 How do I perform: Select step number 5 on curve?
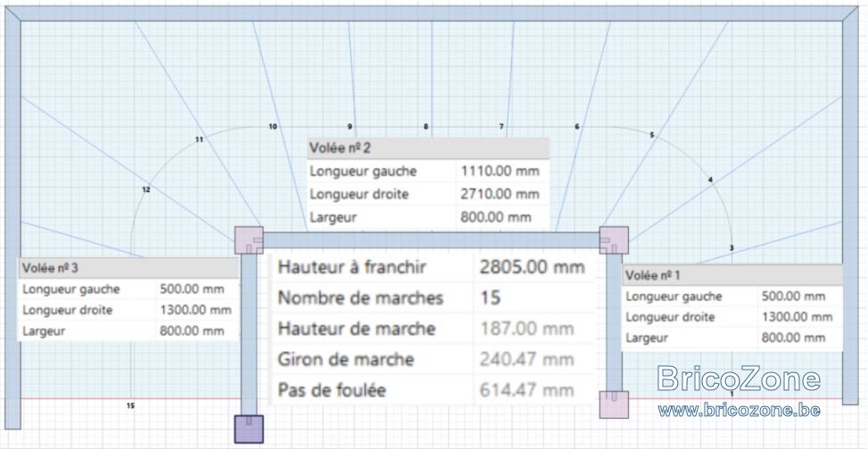pos(651,135)
